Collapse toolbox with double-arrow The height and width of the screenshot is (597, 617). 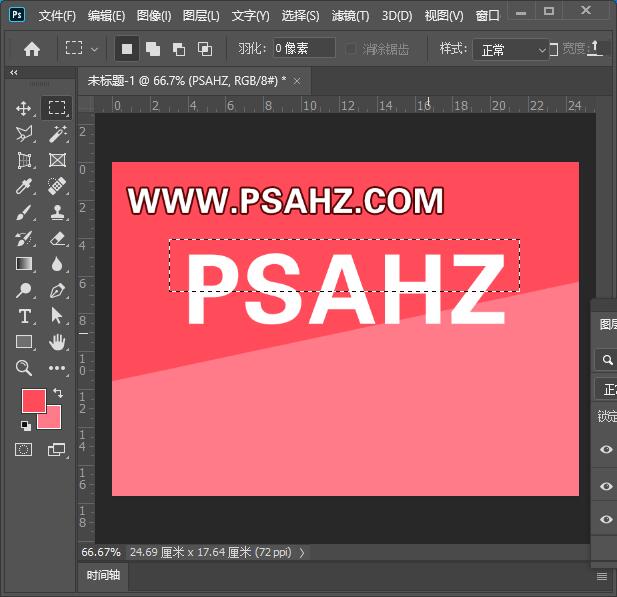pyautogui.click(x=14, y=72)
